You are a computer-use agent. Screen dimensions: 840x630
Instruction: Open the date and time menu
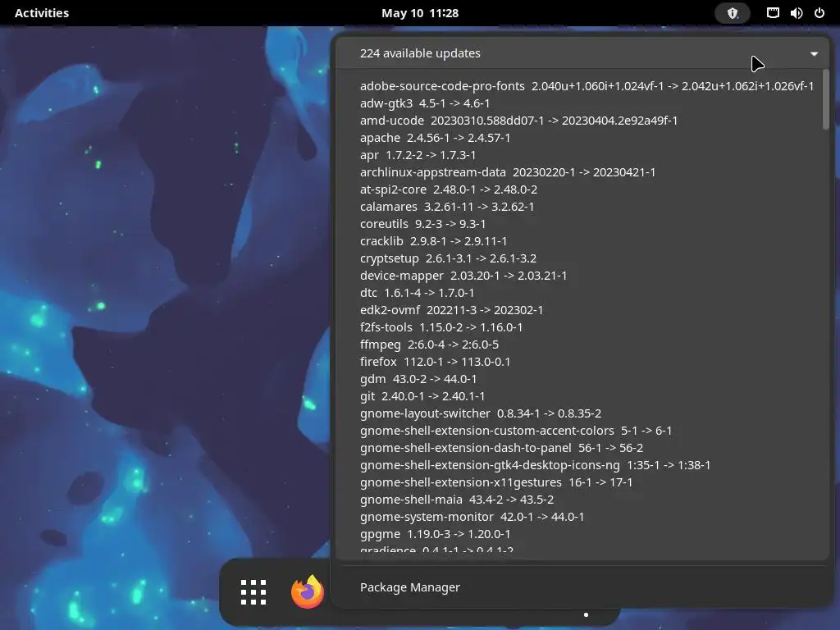(x=419, y=13)
